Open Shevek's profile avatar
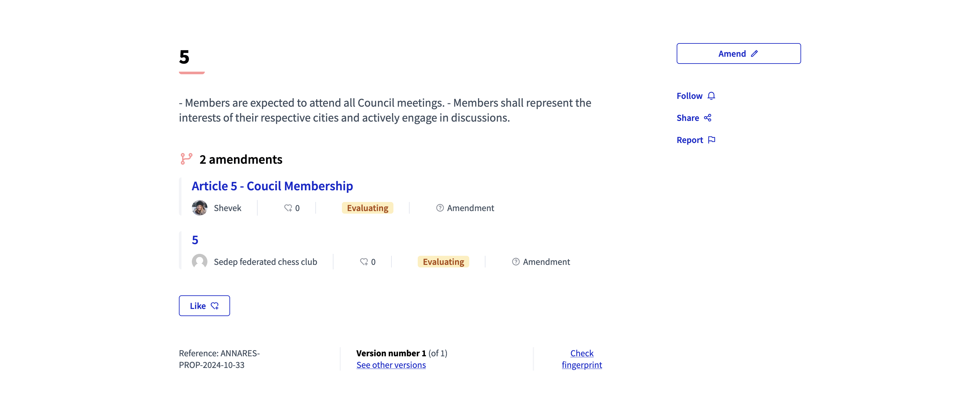Image resolution: width=980 pixels, height=402 pixels. click(x=200, y=208)
